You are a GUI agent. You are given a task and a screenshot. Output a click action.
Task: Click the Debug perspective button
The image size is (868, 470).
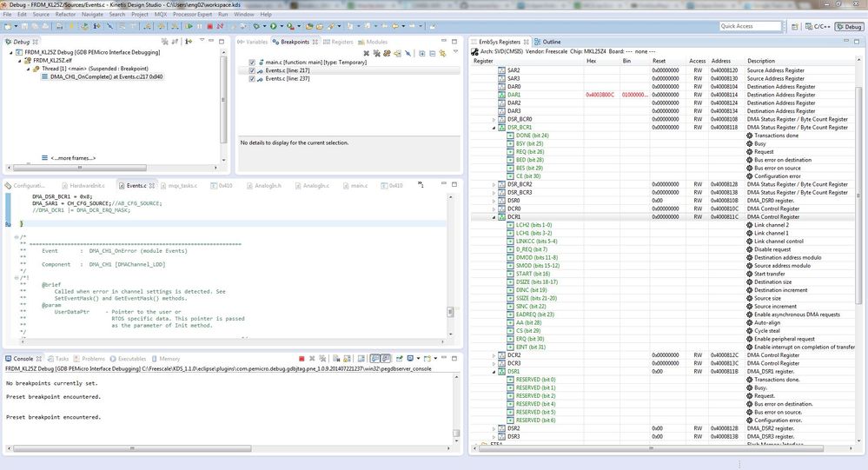point(849,27)
